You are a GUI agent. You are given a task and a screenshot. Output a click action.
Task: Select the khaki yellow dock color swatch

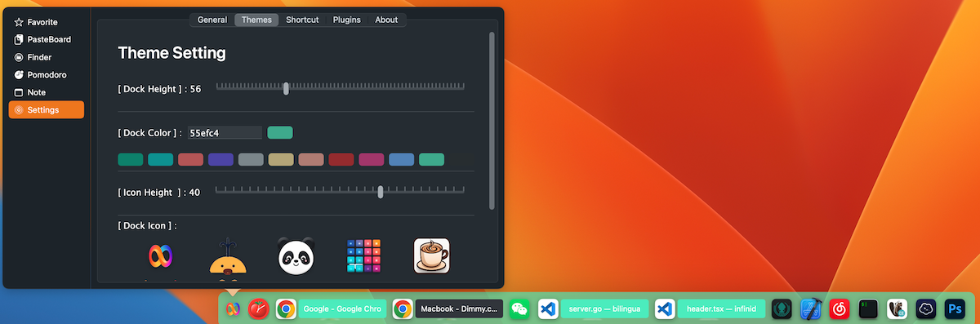pyautogui.click(x=281, y=159)
